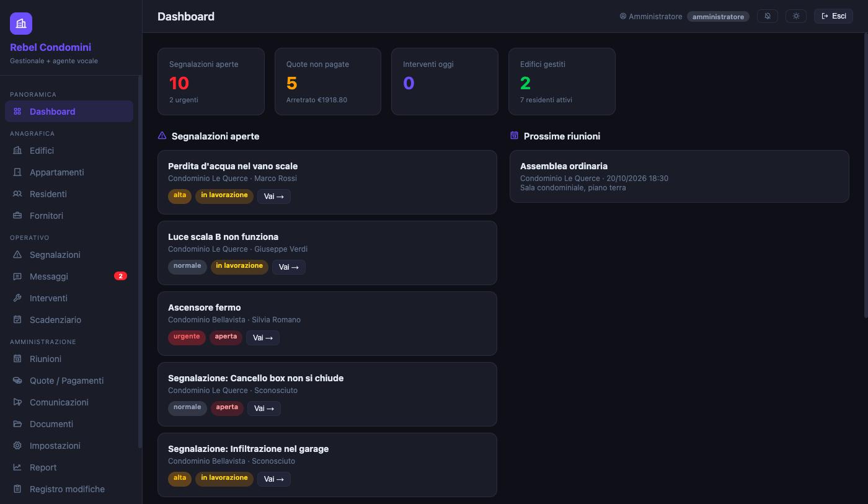Click the warning icon beside Segnalazioni aperte heading
868x504 pixels.
tap(162, 136)
